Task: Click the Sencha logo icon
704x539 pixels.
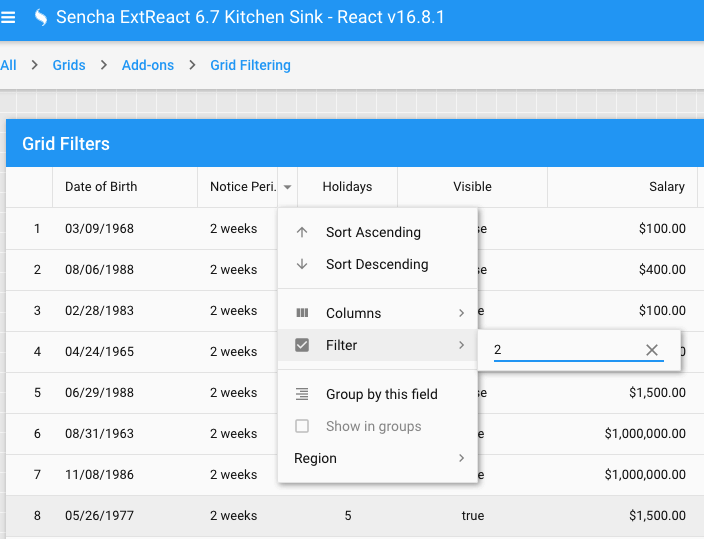Action: (x=41, y=17)
